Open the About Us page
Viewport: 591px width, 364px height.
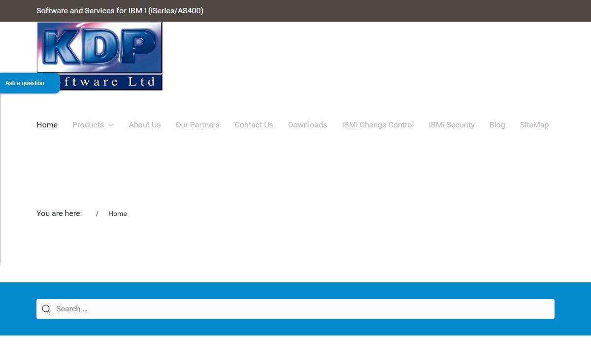(145, 125)
